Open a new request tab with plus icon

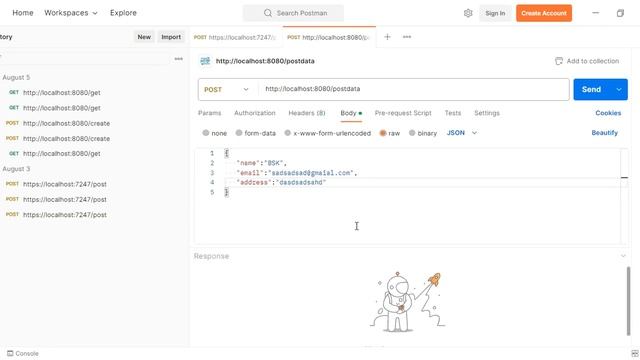(387, 37)
